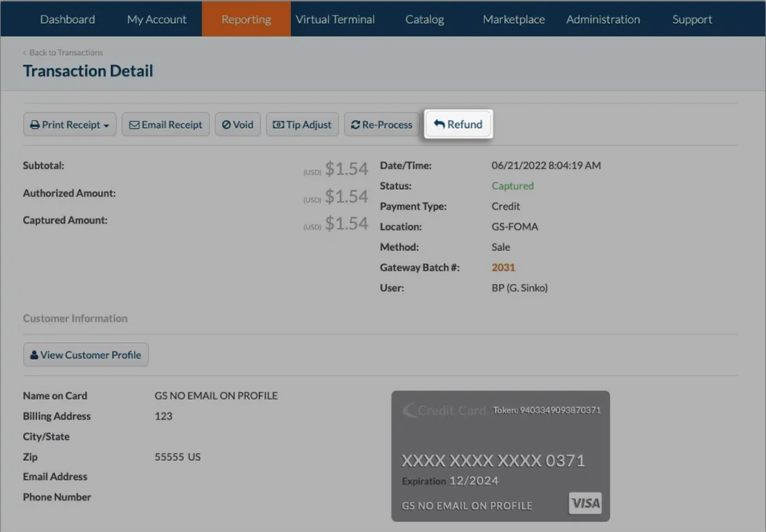The height and width of the screenshot is (532, 766).
Task: Select the Reporting tab
Action: (246, 19)
